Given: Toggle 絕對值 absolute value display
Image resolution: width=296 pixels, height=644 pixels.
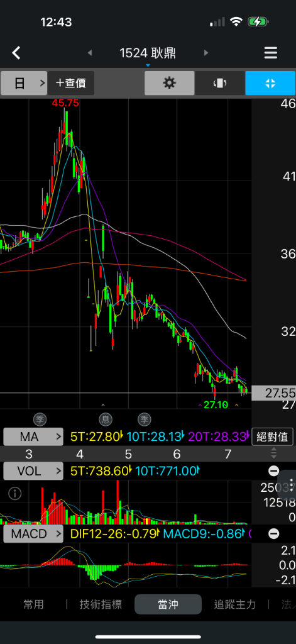Looking at the screenshot, I should (272, 436).
